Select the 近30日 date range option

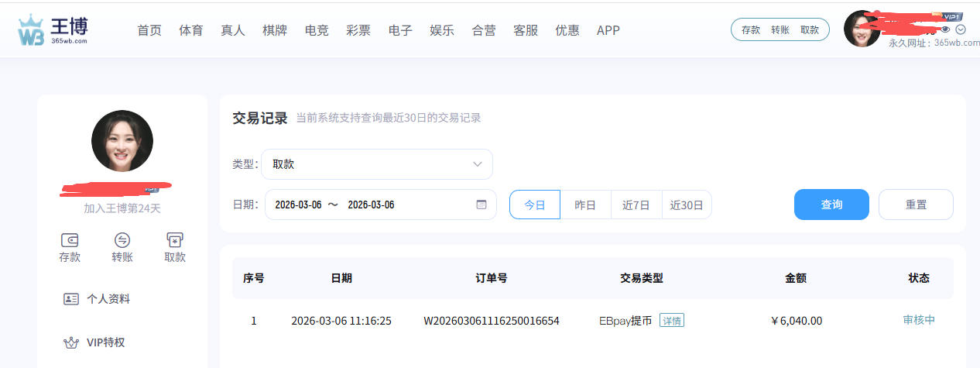coord(687,205)
